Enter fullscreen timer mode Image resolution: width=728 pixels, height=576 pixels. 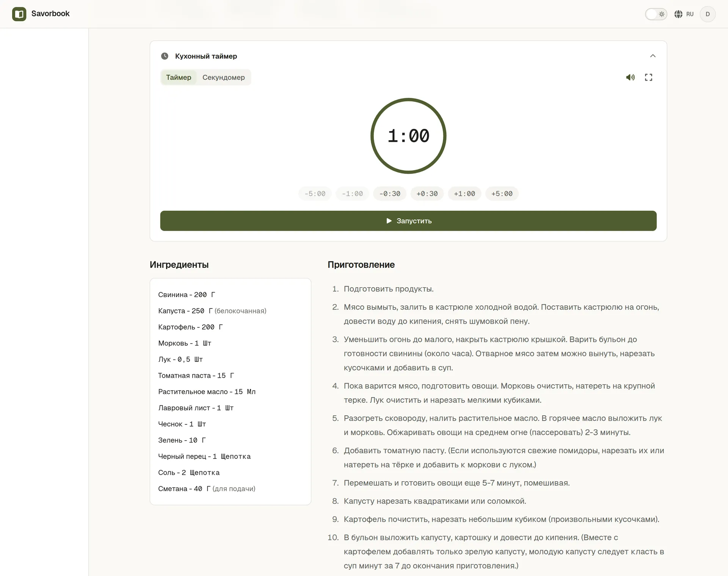pyautogui.click(x=648, y=77)
